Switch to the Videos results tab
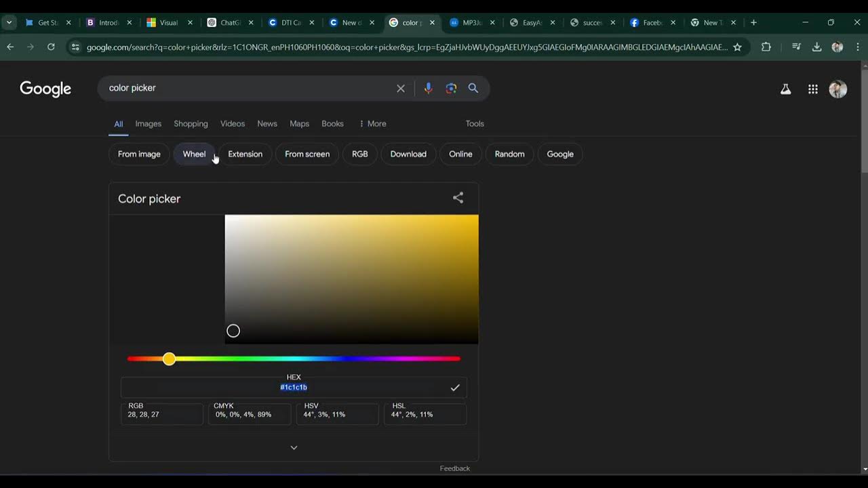 click(x=233, y=123)
